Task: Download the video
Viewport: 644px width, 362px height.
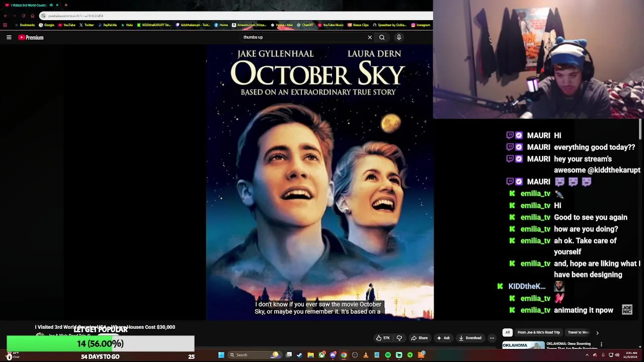Action: click(470, 338)
